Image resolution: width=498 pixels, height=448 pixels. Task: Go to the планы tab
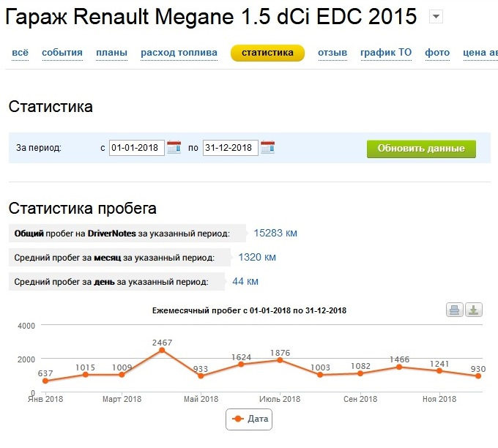click(x=112, y=53)
